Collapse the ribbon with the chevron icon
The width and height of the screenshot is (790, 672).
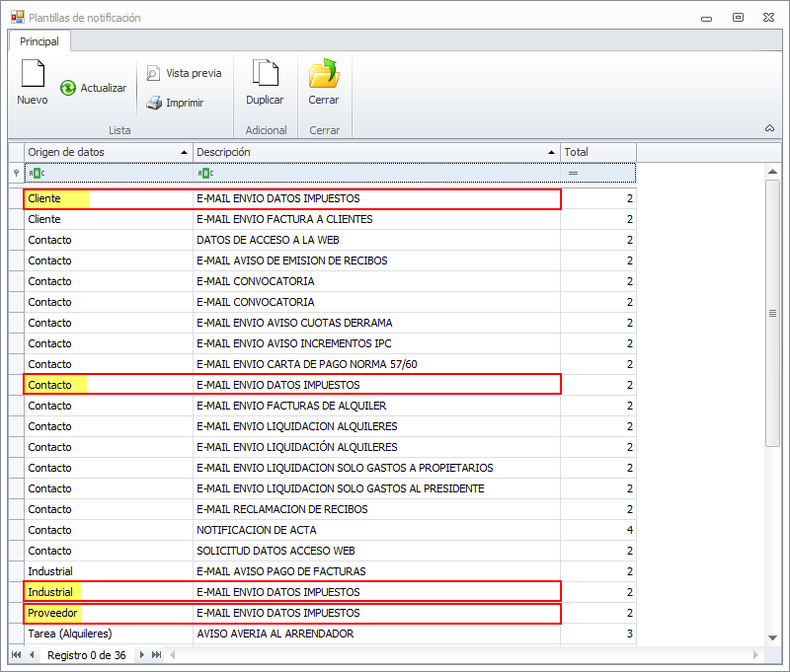click(770, 128)
